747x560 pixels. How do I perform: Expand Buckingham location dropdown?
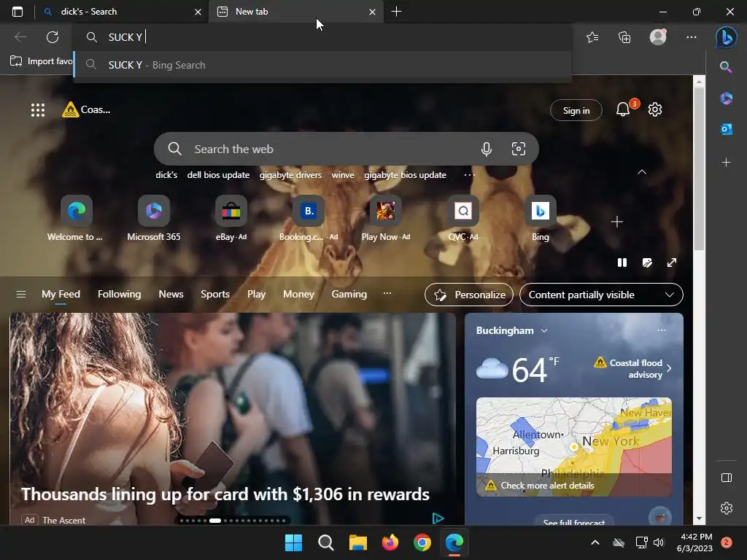[544, 330]
